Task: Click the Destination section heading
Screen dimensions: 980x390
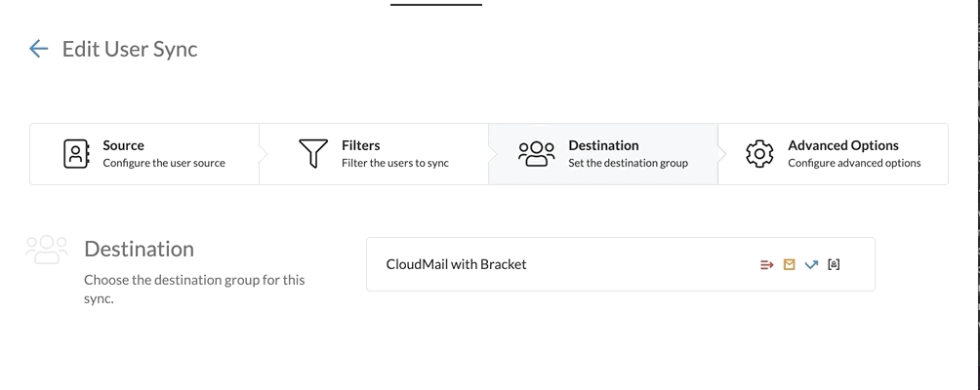Action: tap(139, 249)
